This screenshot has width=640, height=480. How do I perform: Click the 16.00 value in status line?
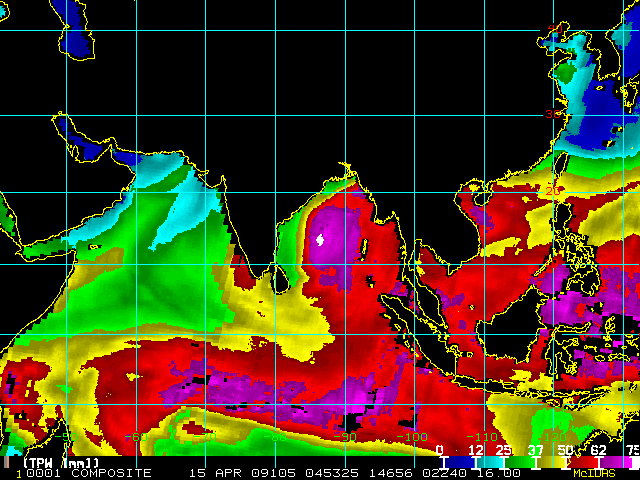pos(498,473)
